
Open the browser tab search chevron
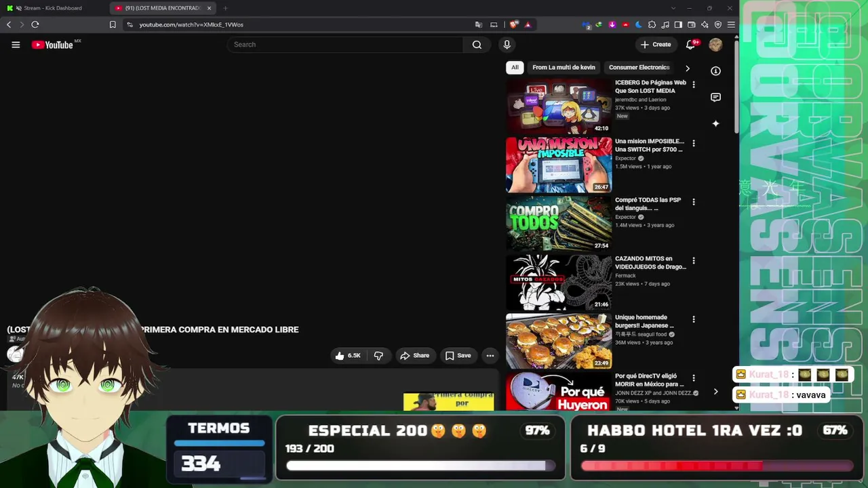673,8
